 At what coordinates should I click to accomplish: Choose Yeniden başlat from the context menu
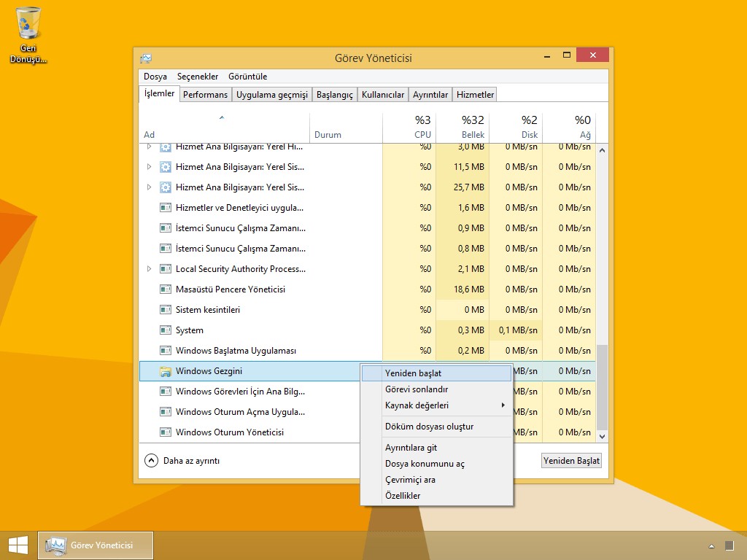point(437,373)
